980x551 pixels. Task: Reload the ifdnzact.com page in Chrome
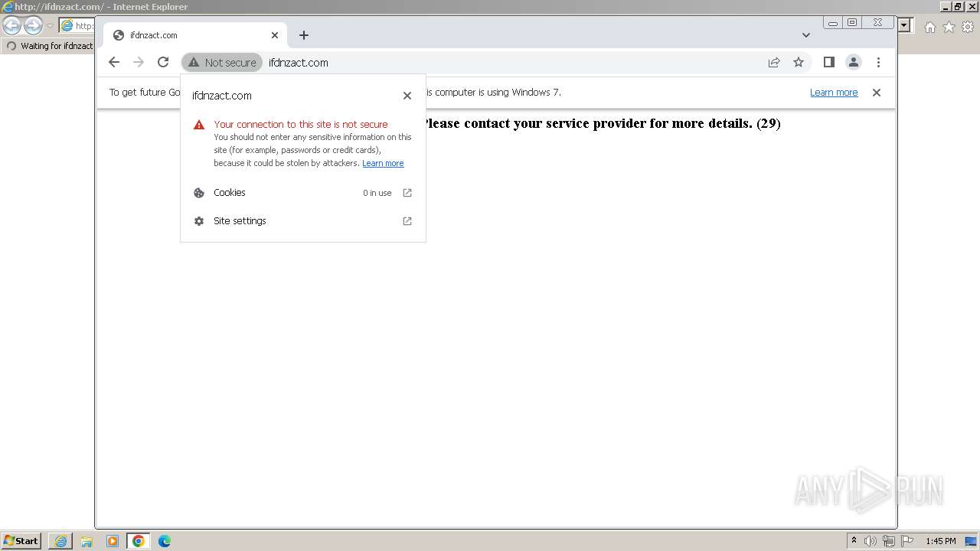tap(163, 62)
